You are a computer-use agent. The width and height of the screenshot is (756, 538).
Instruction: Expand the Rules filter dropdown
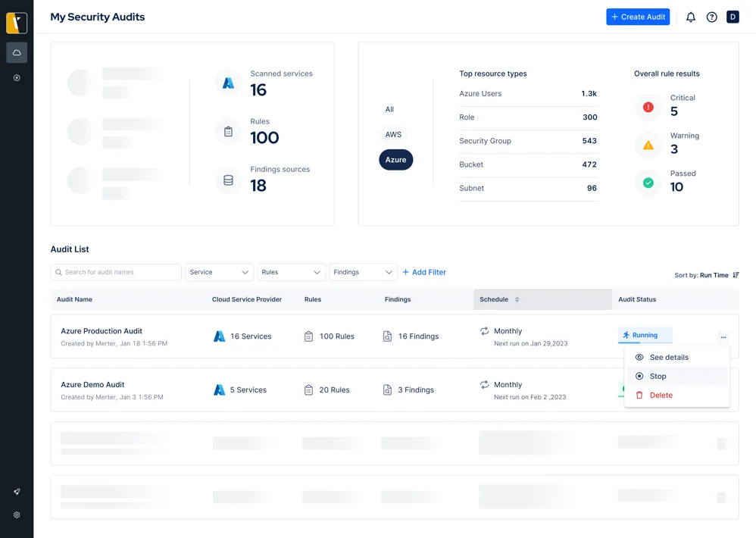pyautogui.click(x=291, y=271)
